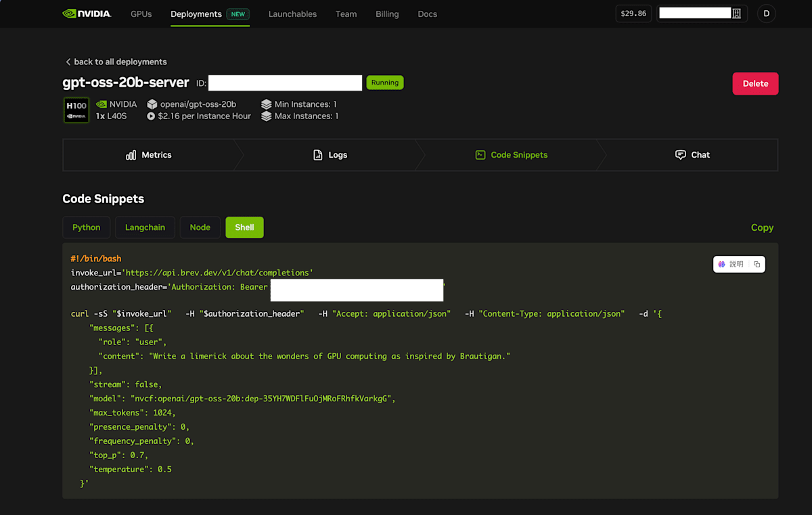Screen dimensions: 812x515
Task: Click the NEW badge beside Deployments
Action: click(x=238, y=14)
